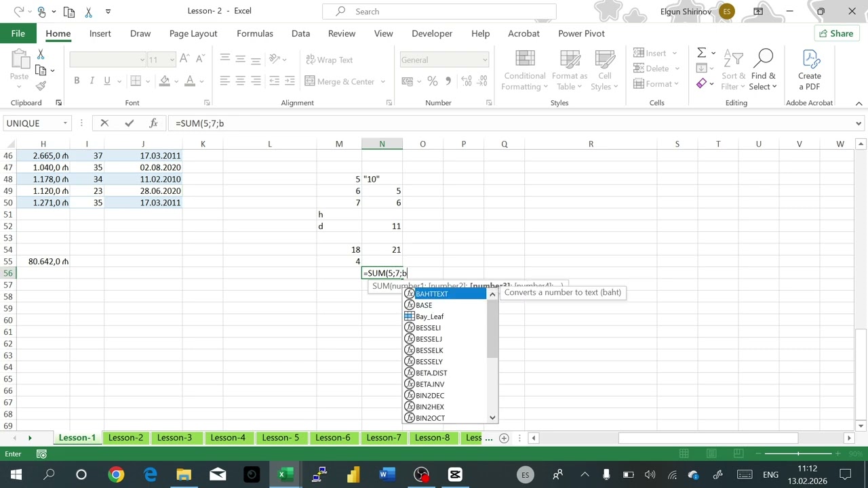Choose BAHTTEXT in autocomplete list
The image size is (868, 488).
446,294
